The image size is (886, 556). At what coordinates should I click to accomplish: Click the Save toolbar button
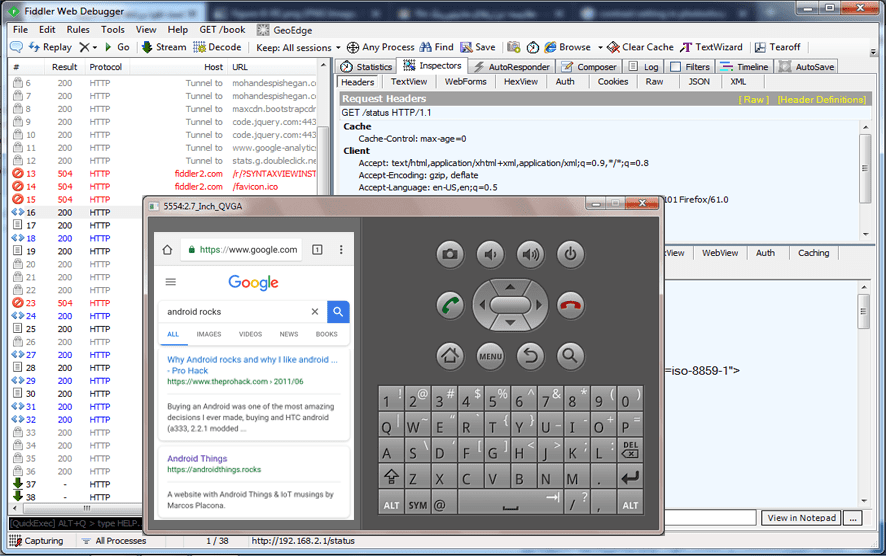pos(478,47)
